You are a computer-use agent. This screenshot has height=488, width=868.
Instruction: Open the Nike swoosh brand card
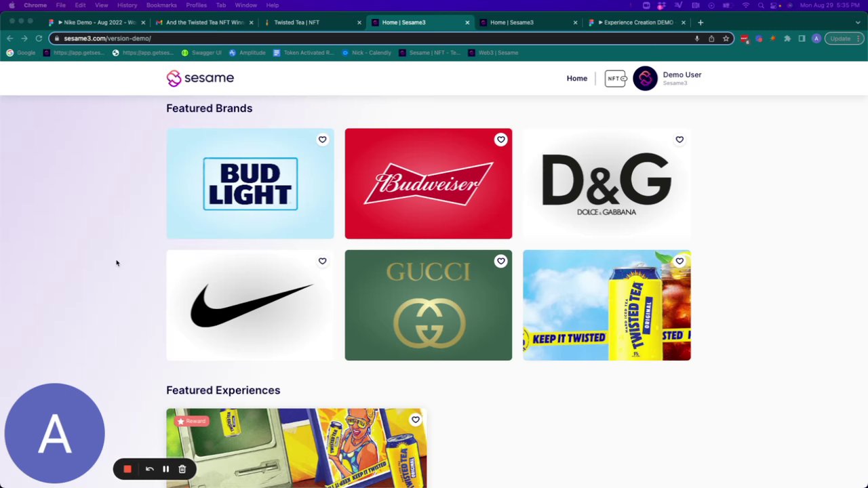(x=250, y=305)
